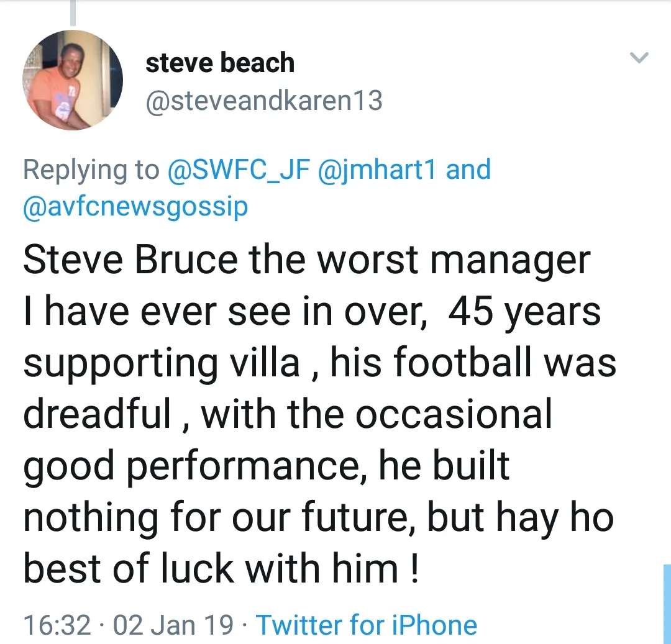Click 'and' to show all reply recipients
Image resolution: width=671 pixels, height=644 pixels.
click(x=468, y=170)
